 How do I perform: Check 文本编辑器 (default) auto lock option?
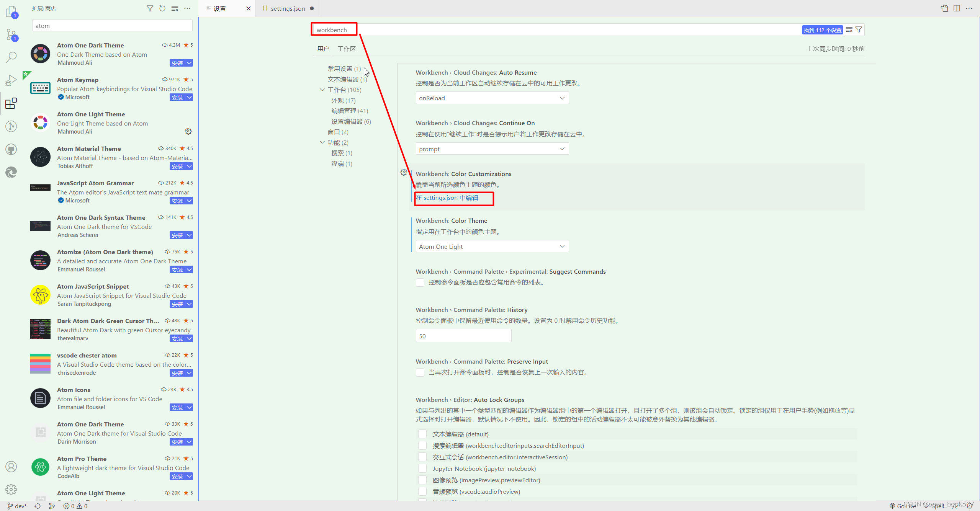(x=422, y=434)
